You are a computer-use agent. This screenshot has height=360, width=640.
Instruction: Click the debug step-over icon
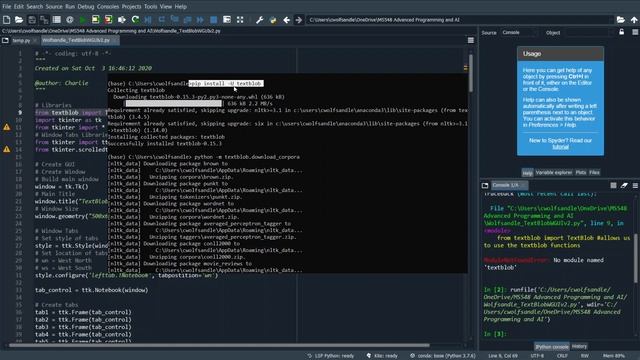pos(162,20)
